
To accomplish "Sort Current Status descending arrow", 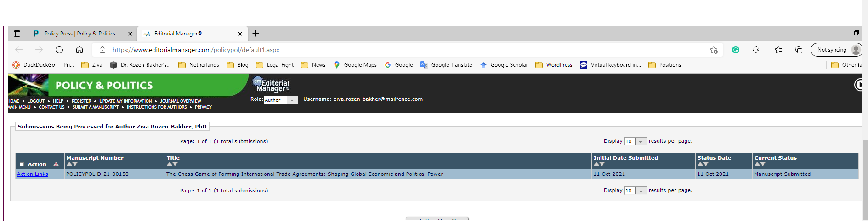I will [x=763, y=164].
